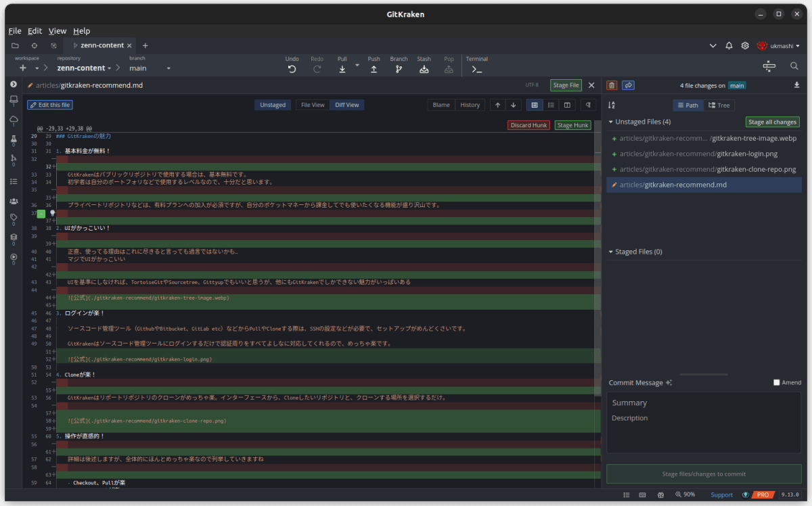Click the 90% zoom control
The width and height of the screenshot is (812, 506).
click(686, 495)
